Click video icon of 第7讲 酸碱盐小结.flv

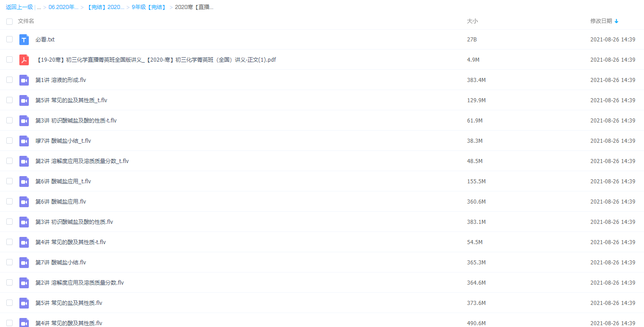[24, 263]
